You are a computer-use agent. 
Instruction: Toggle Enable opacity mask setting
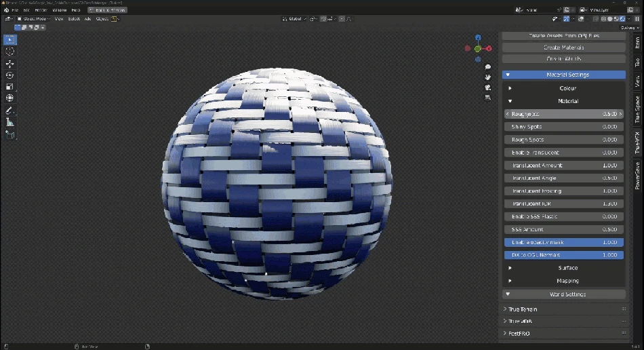[564, 242]
